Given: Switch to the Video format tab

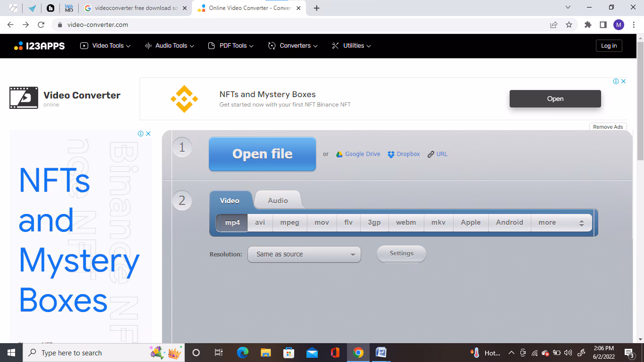Looking at the screenshot, I should pyautogui.click(x=230, y=200).
